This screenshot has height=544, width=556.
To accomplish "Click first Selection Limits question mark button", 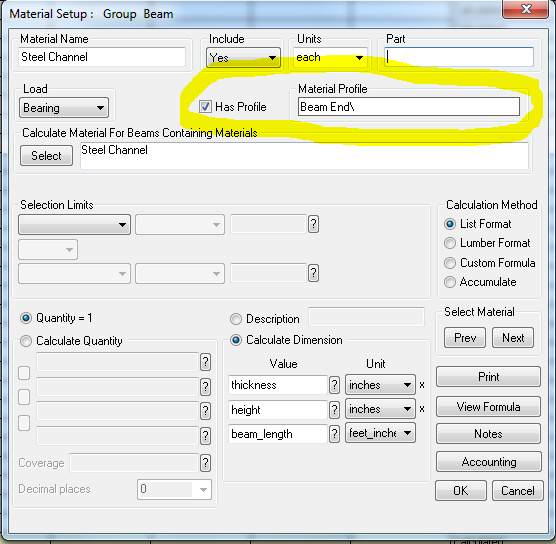I will point(313,224).
